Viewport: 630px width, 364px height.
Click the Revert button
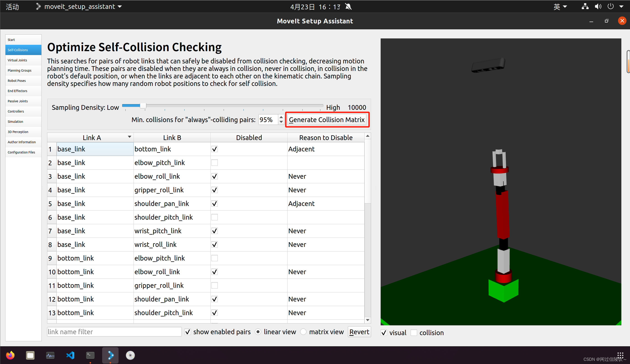(359, 332)
